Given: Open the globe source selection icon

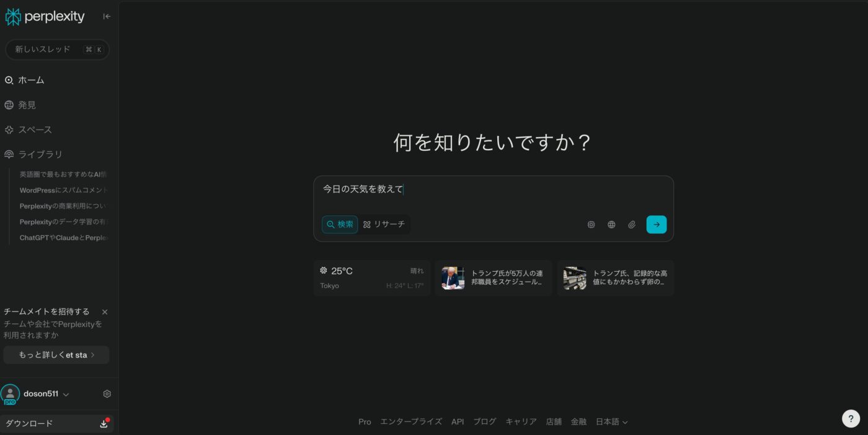Looking at the screenshot, I should coord(611,225).
